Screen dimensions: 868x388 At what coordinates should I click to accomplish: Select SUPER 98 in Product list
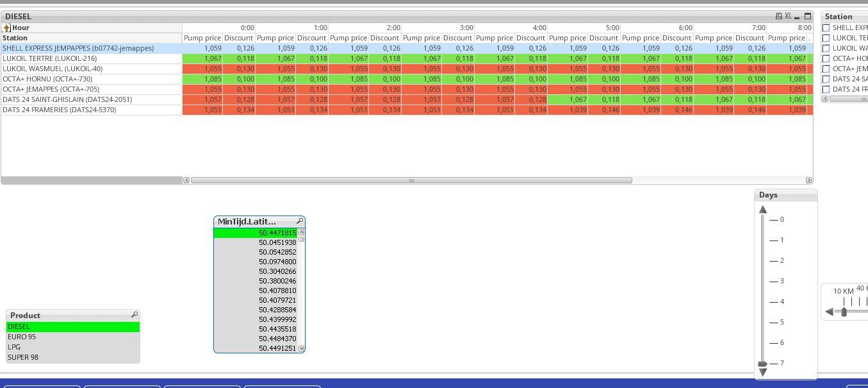[x=73, y=357]
